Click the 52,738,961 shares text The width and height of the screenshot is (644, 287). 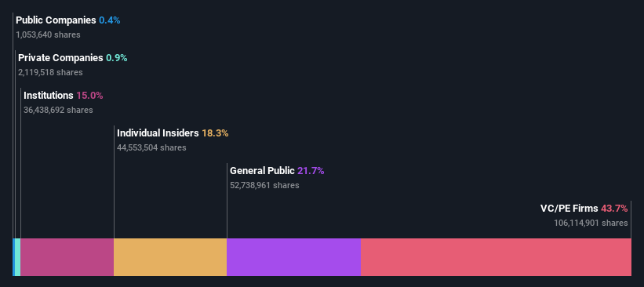264,185
